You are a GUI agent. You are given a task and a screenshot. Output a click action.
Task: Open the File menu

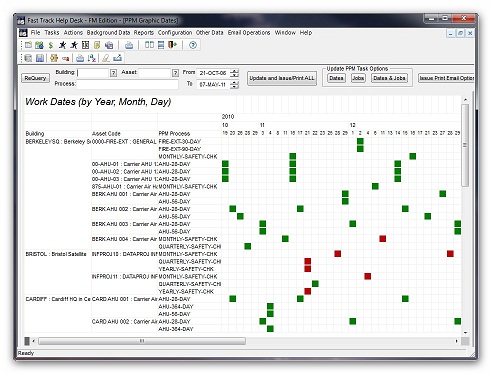click(x=35, y=33)
